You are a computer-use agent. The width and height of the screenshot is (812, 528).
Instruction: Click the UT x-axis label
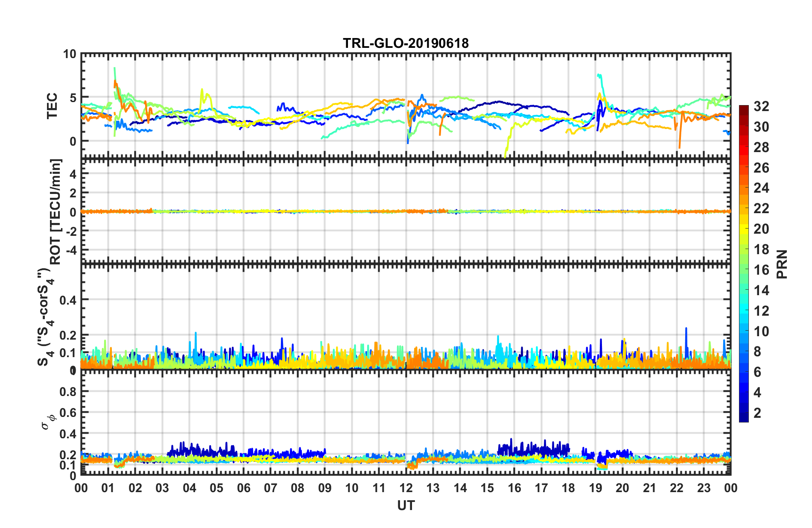[x=406, y=506]
